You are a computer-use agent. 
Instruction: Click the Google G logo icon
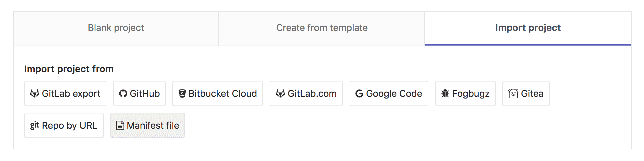point(359,93)
